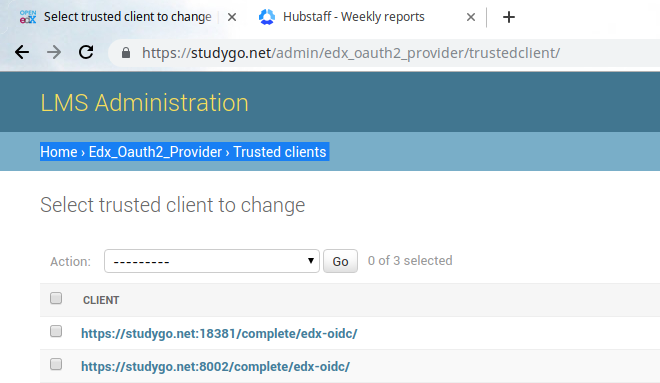660x383 pixels.
Task: Click the Hubstaff logo icon on tab
Action: (267, 17)
